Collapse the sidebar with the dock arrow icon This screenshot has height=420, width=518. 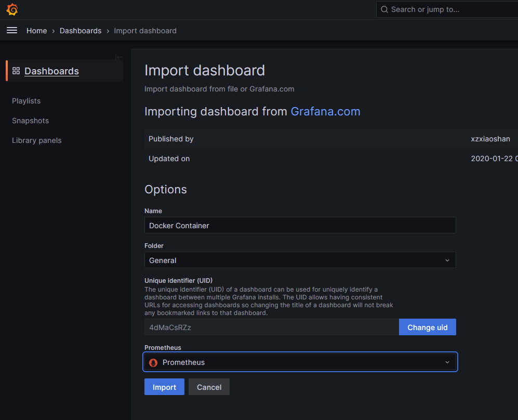point(118,57)
